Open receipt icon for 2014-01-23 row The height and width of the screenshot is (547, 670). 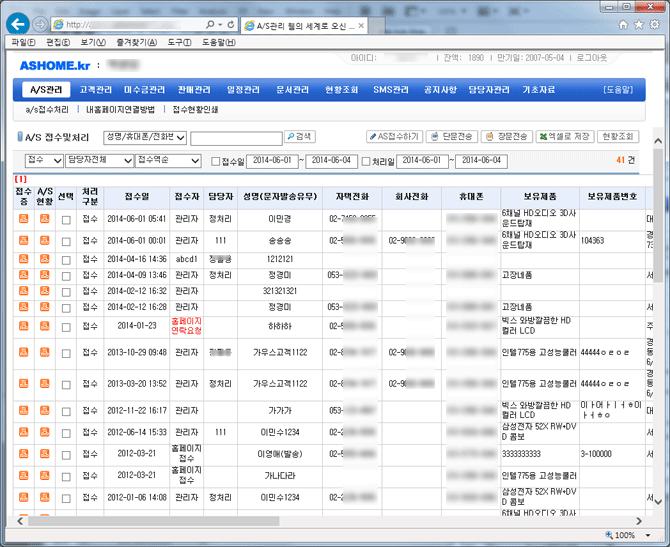pos(24,326)
